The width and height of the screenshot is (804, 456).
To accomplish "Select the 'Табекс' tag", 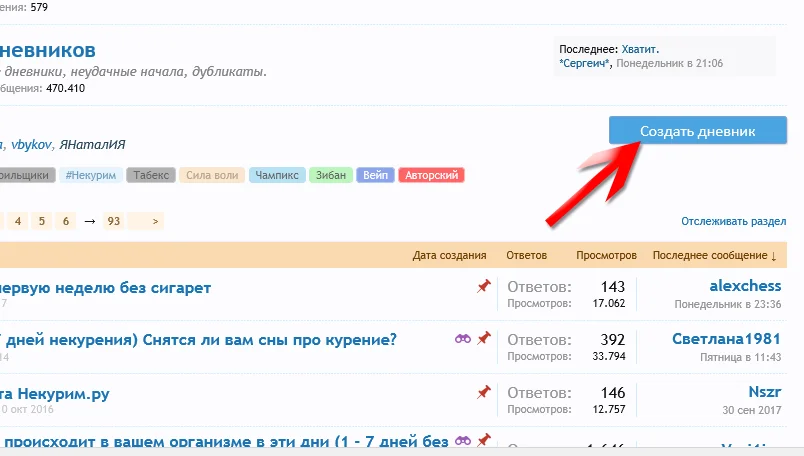I will 151,175.
